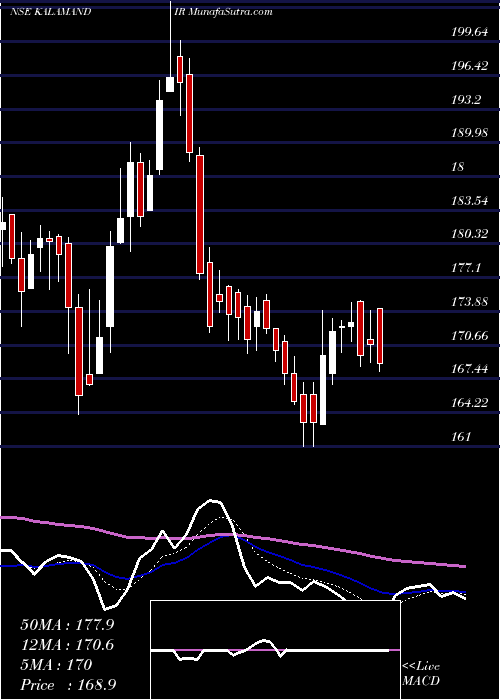Click the NSE KALAMAND ticker label
This screenshot has width=500, height=700.
point(50,12)
